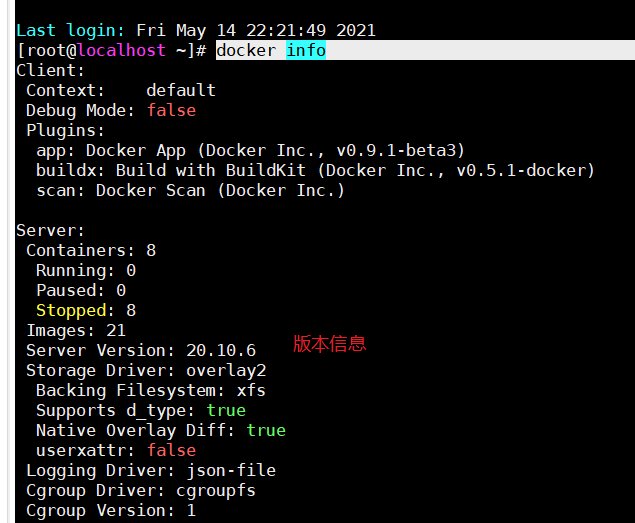Click the Server Version 20.10.6 text
This screenshot has height=523, width=635.
pyautogui.click(x=141, y=350)
